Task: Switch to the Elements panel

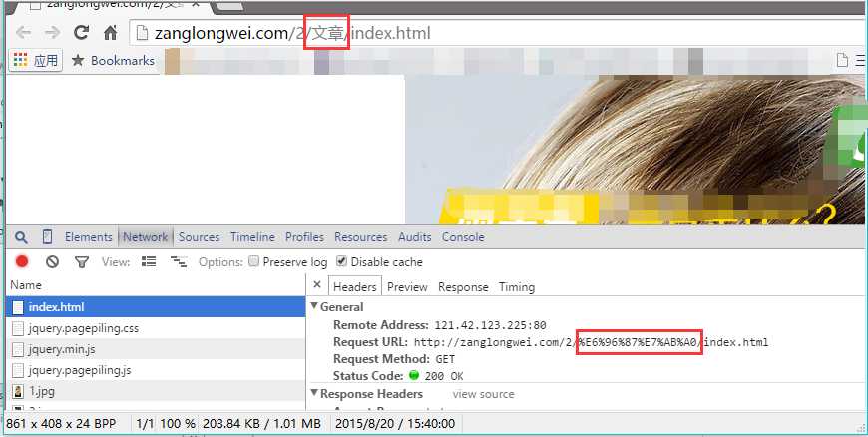Action: point(89,237)
